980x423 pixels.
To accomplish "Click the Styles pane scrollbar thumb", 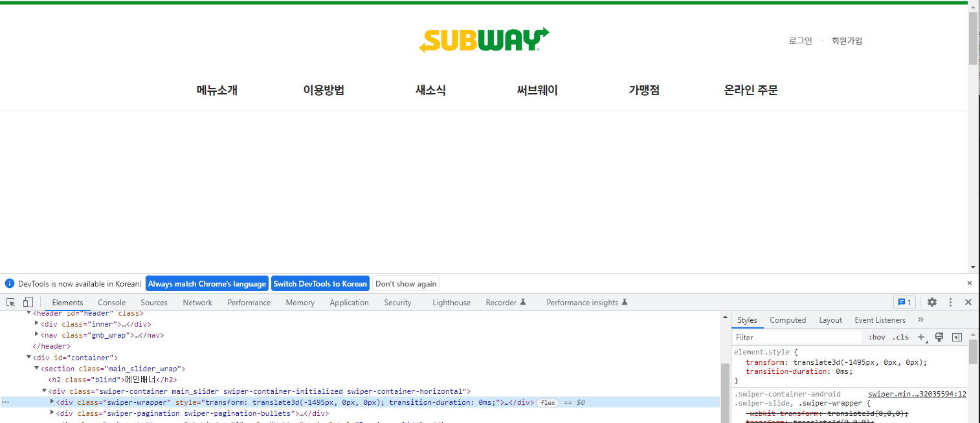I will tap(974, 352).
